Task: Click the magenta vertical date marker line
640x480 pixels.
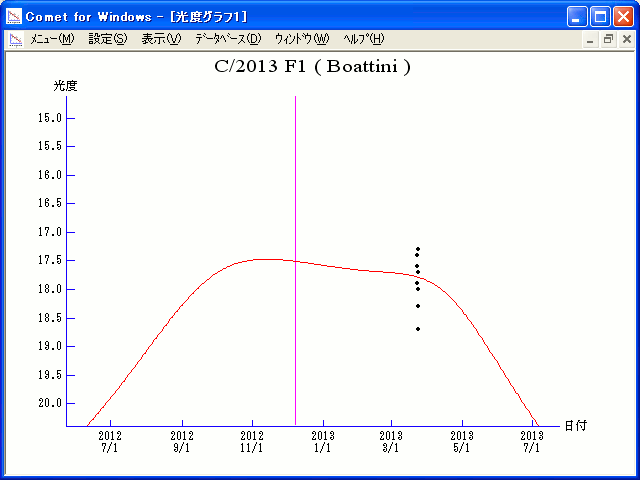Action: coord(296,261)
